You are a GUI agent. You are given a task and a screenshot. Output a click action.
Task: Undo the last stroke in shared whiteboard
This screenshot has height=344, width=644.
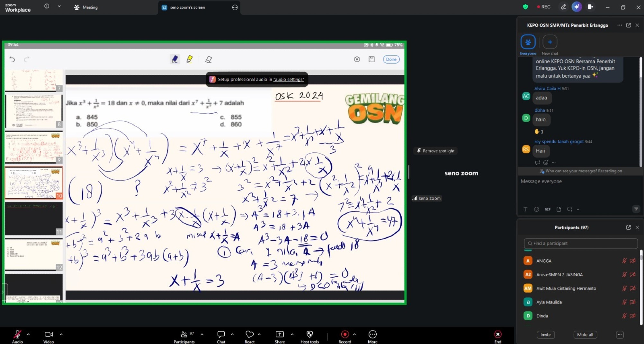pos(12,59)
